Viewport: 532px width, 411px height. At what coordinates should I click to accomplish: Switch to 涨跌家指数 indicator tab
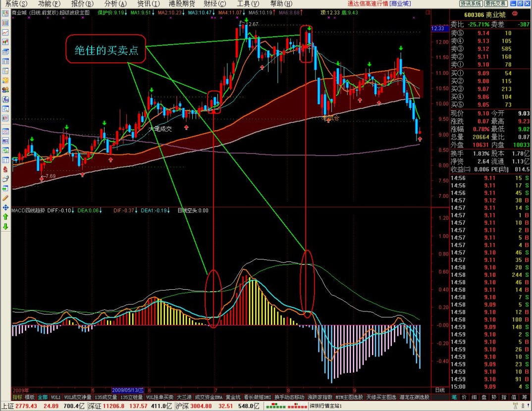click(x=320, y=397)
